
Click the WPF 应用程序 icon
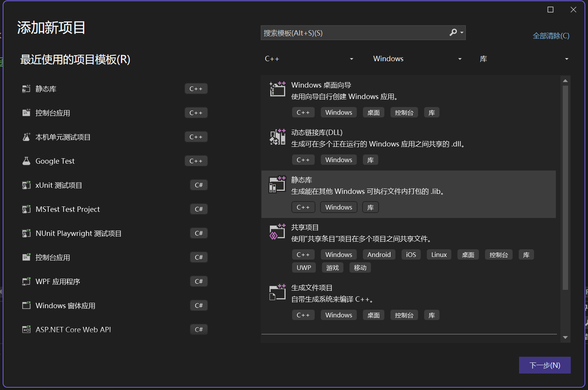[x=26, y=281]
